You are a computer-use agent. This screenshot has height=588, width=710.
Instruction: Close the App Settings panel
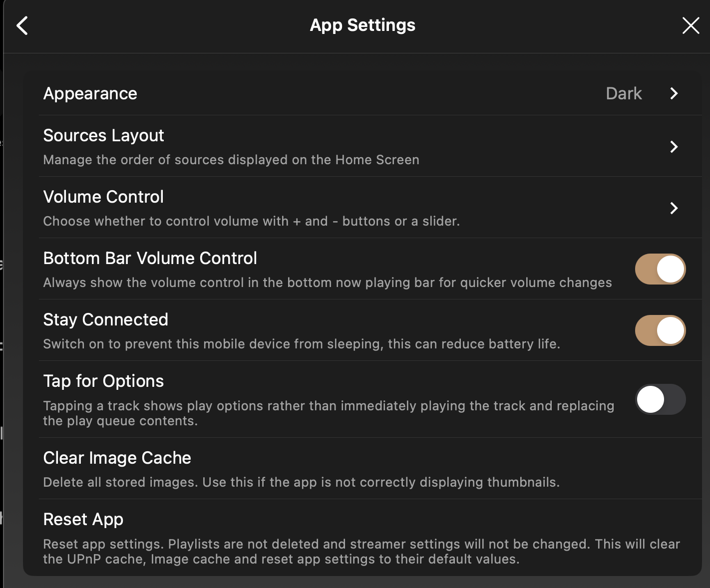coord(691,25)
